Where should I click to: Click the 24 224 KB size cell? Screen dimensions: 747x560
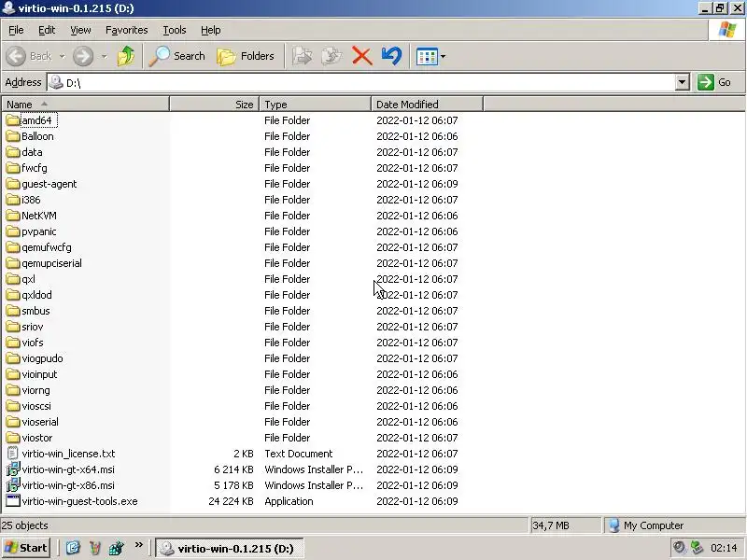click(x=231, y=501)
